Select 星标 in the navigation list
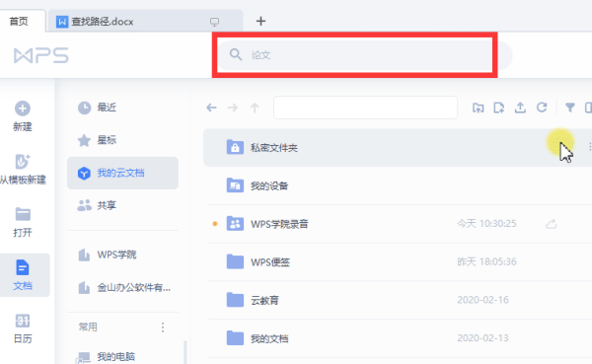 pos(122,140)
